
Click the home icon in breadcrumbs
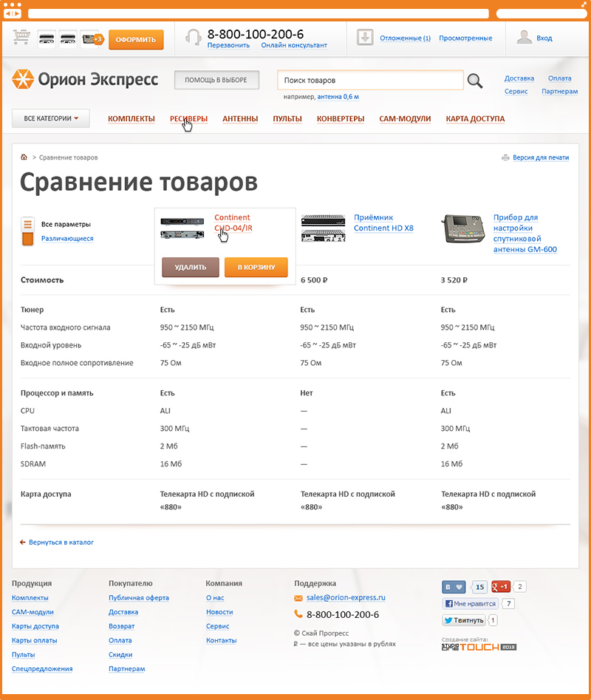pos(24,157)
